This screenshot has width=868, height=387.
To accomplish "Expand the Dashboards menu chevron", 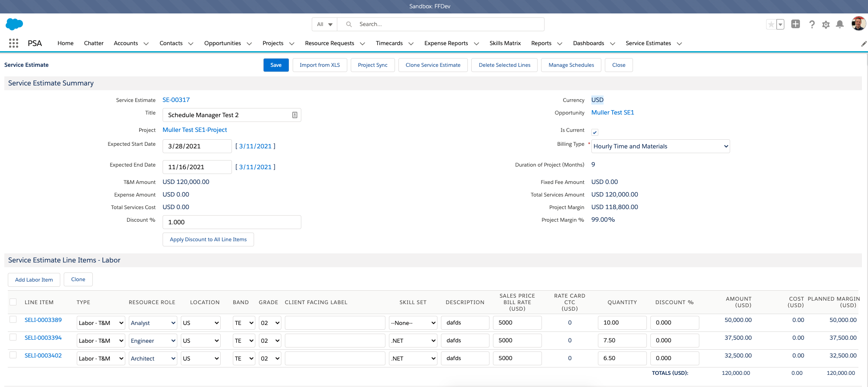I will tap(613, 43).
